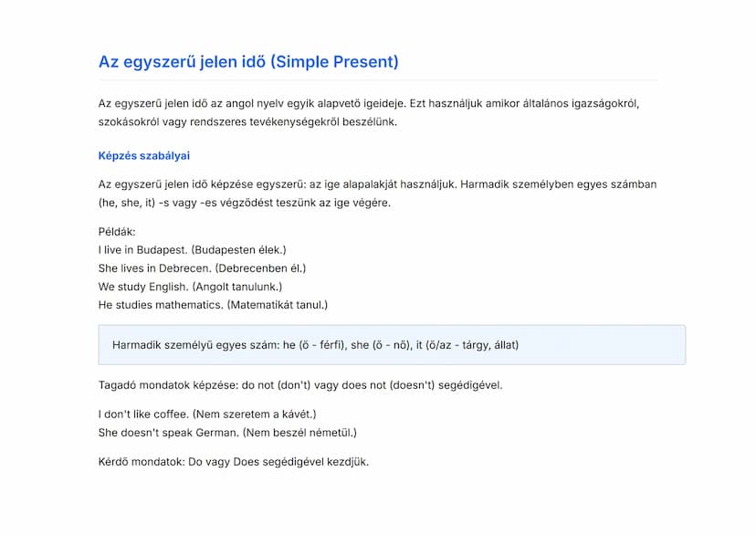Select the sentence "I don't like coffee."

tap(143, 414)
